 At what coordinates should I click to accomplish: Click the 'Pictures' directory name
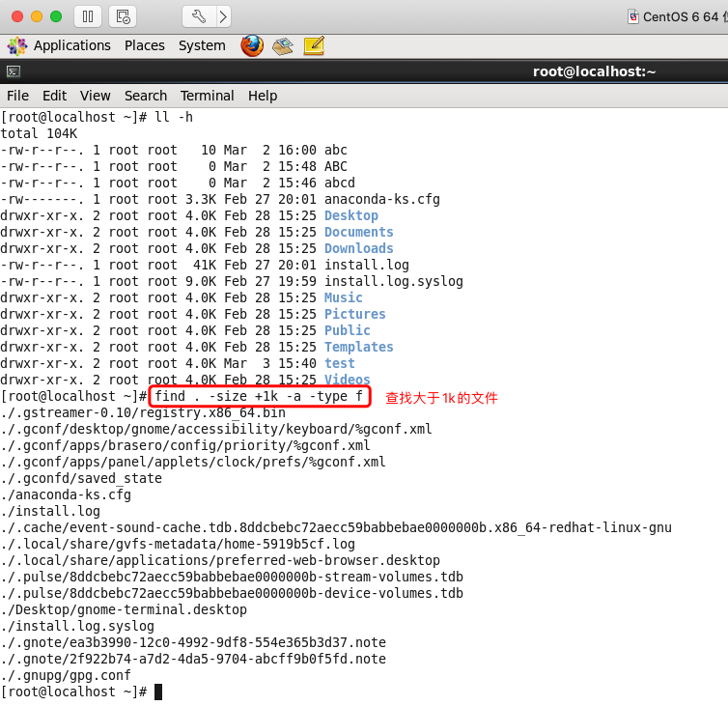click(x=354, y=314)
